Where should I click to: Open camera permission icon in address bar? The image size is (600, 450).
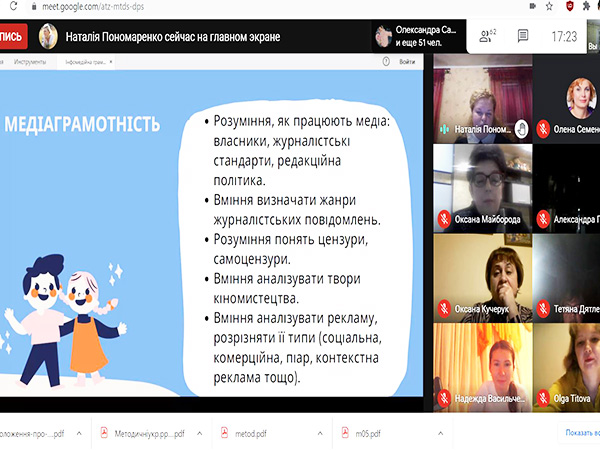533,6
